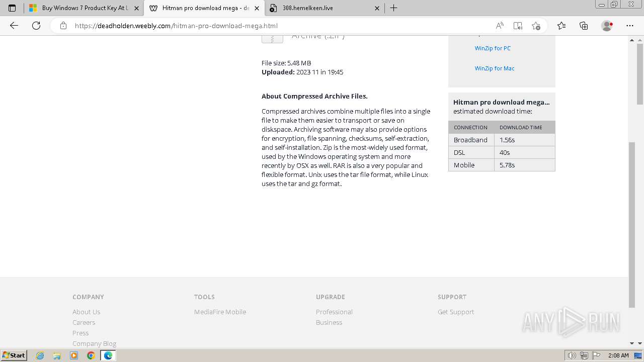644x362 pixels.
Task: Open Edge settings and more menu
Action: tap(630, 26)
